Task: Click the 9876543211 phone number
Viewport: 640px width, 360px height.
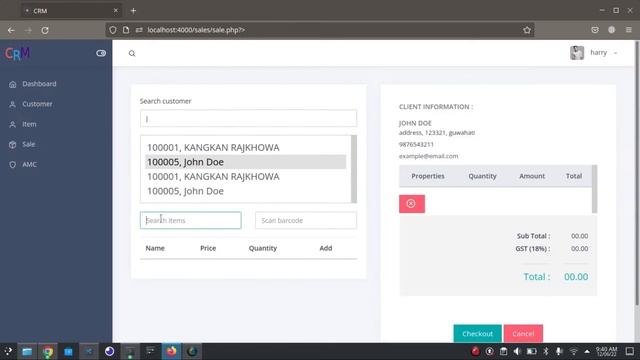Action: tap(416, 144)
